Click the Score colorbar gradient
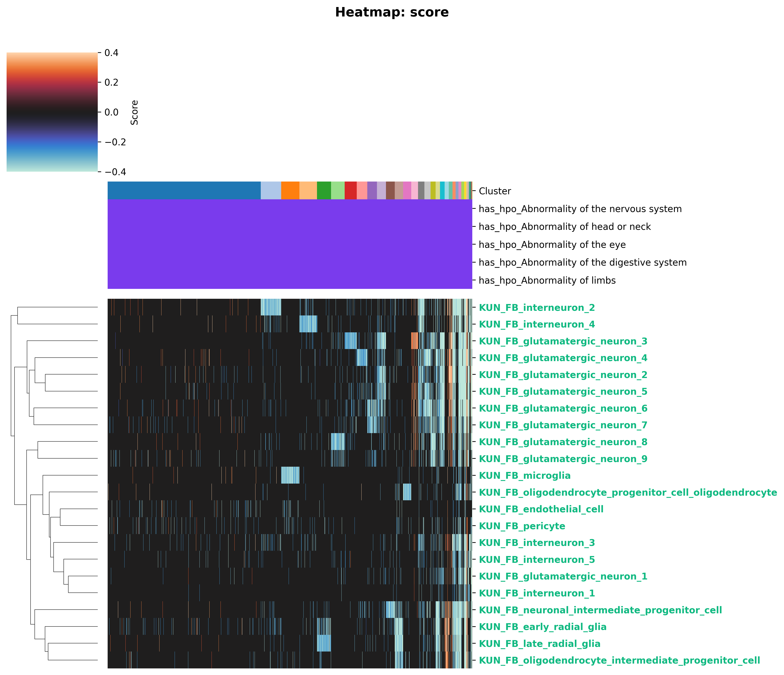 52,112
